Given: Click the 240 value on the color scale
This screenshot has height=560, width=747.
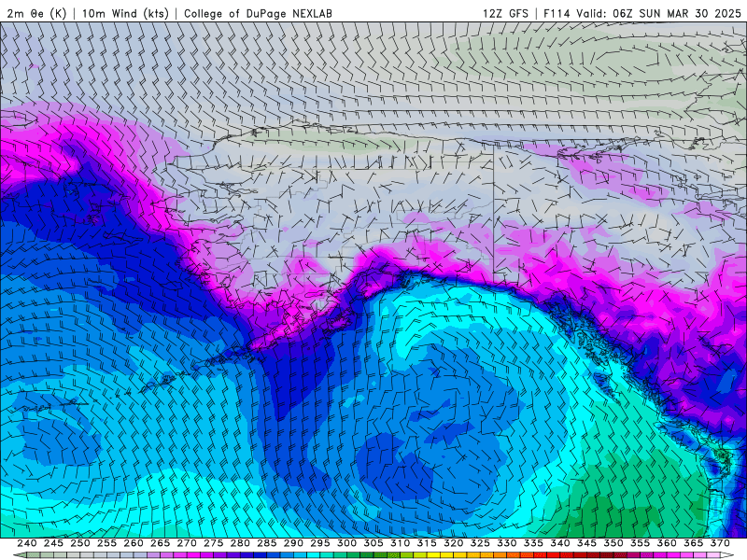Looking at the screenshot, I should click(27, 543).
